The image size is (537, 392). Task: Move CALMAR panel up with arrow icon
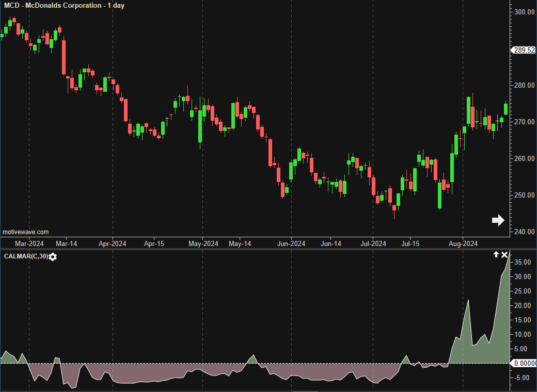click(496, 255)
